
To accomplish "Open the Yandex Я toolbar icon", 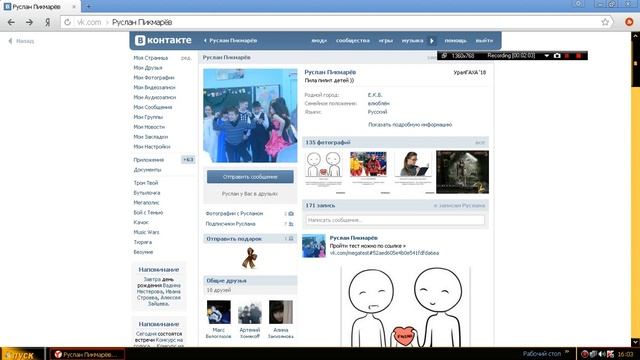I will [x=47, y=22].
